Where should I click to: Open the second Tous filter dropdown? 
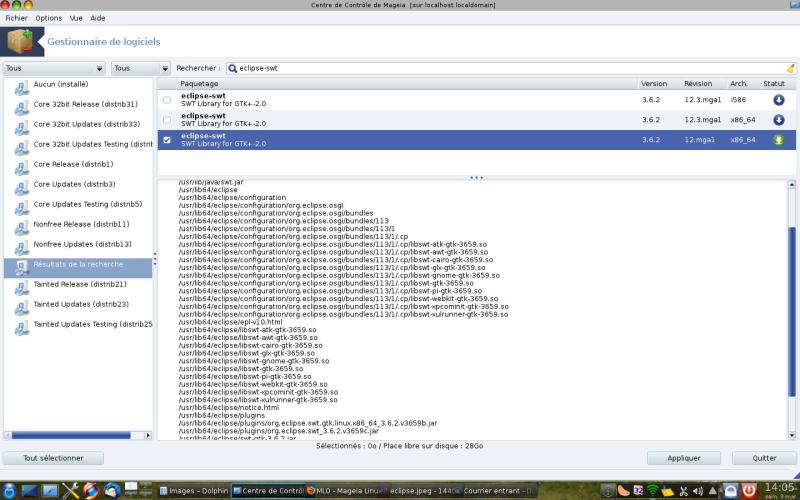[x=140, y=68]
